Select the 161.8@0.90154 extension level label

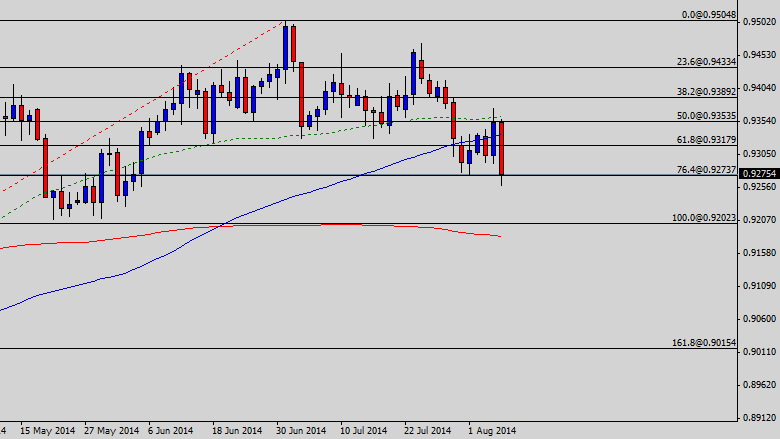tap(705, 342)
